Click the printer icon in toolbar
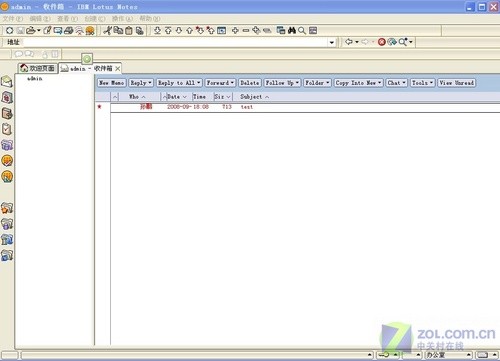Viewport: 500px width, 361px height. (69, 31)
